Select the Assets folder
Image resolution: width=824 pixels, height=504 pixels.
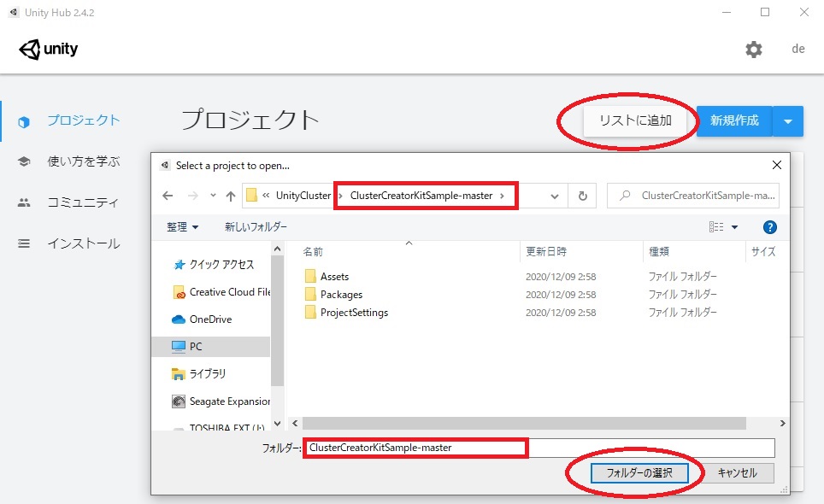pyautogui.click(x=334, y=277)
